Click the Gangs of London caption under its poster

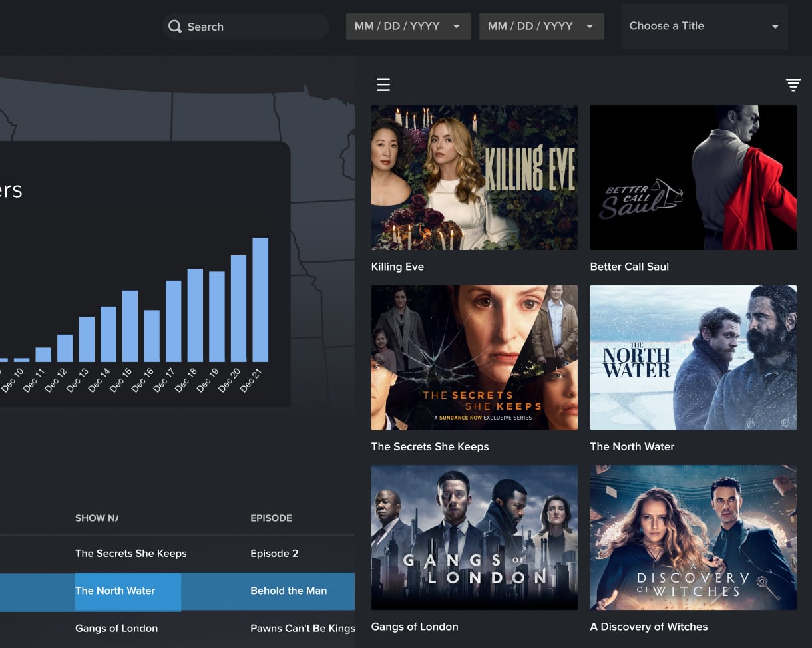click(415, 627)
